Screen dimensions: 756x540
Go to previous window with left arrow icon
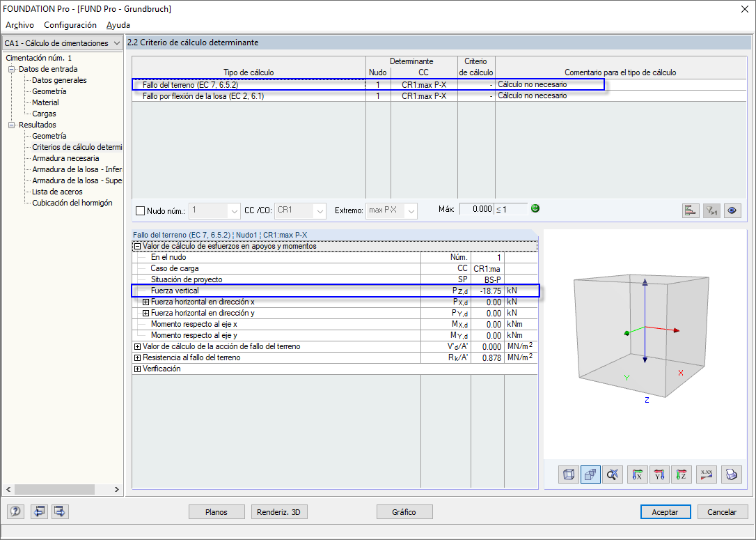(x=39, y=511)
